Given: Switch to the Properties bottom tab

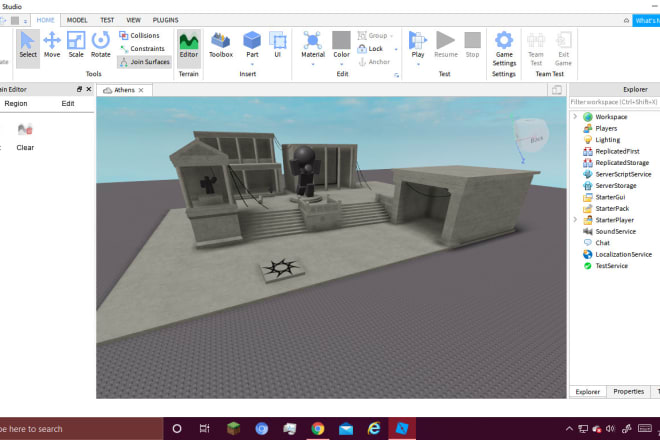Looking at the screenshot, I should coord(628,392).
